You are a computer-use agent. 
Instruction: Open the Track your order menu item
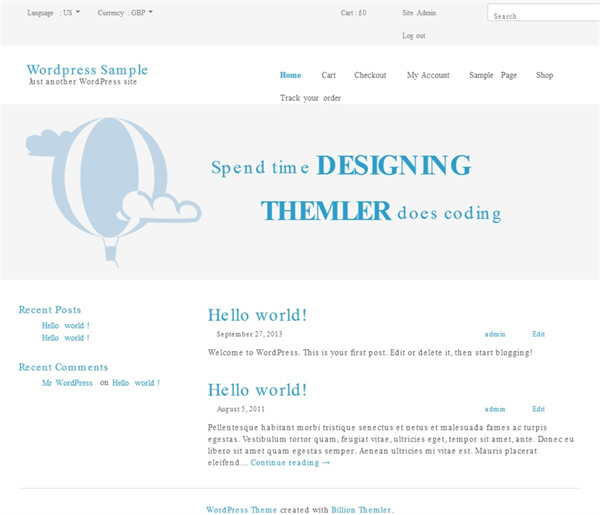pos(310,98)
